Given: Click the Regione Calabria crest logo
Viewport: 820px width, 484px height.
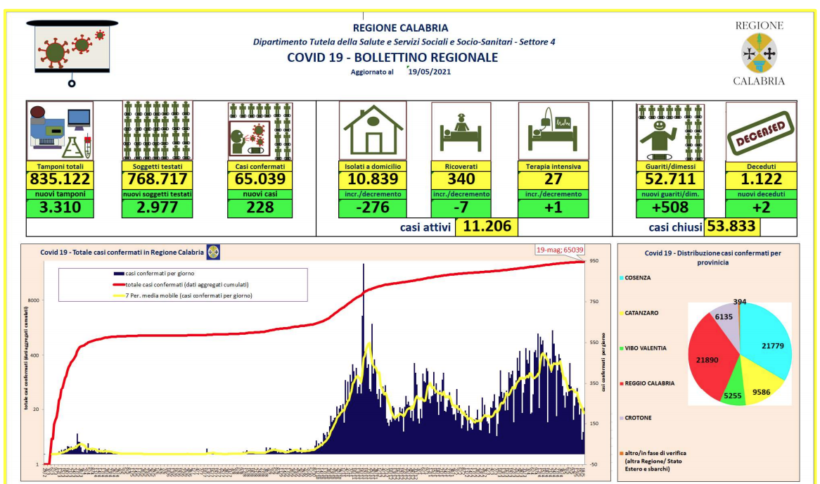Looking at the screenshot, I should [759, 53].
